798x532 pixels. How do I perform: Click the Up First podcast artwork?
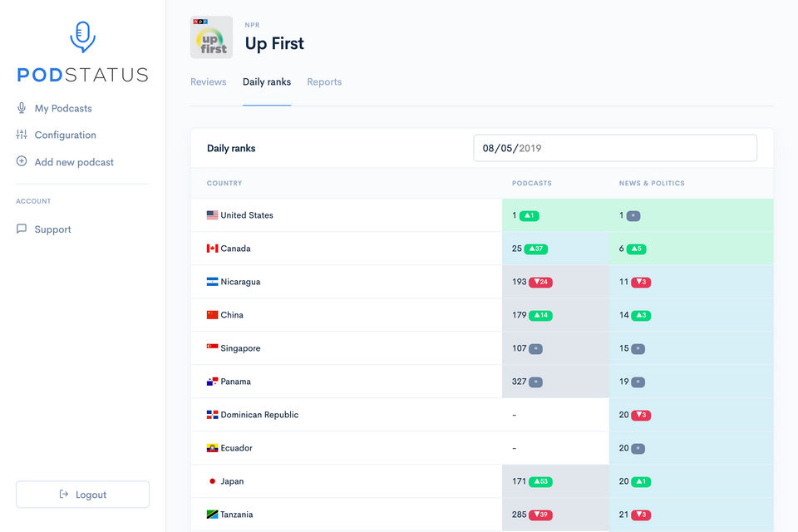click(x=211, y=37)
